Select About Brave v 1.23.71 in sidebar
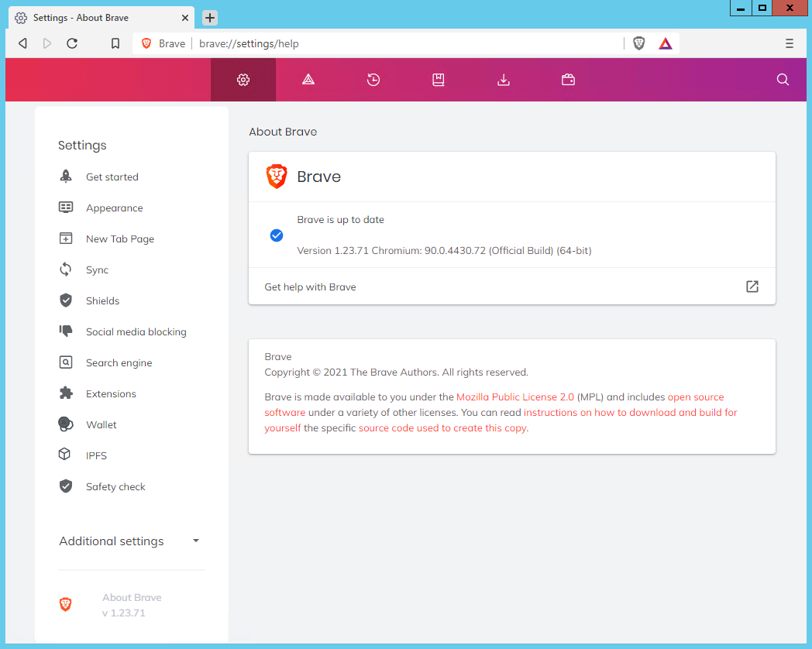Viewport: 812px width, 649px height. pyautogui.click(x=132, y=605)
